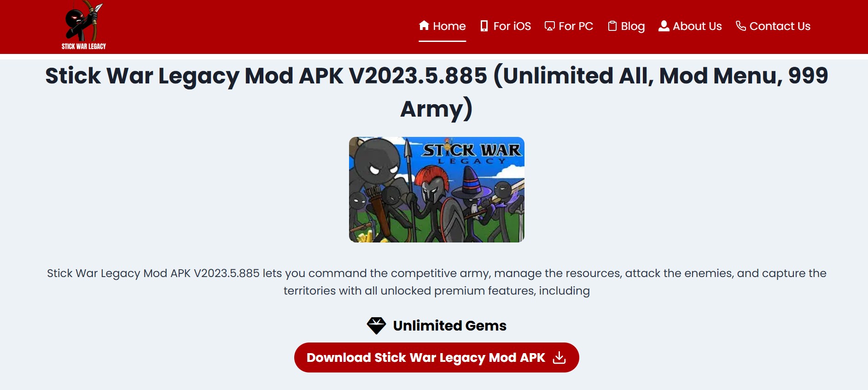Screen dimensions: 868x390
Task: Navigate to the Blog section
Action: point(626,26)
